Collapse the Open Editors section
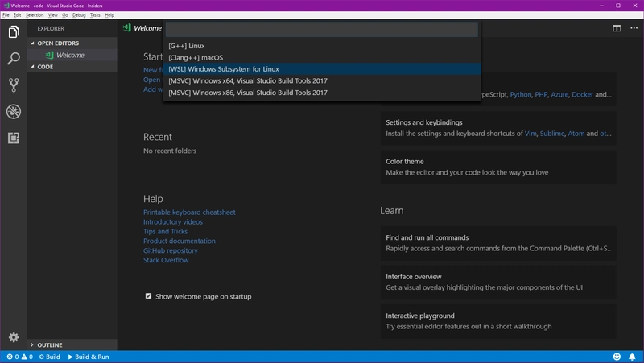This screenshot has height=363, width=644. click(56, 43)
